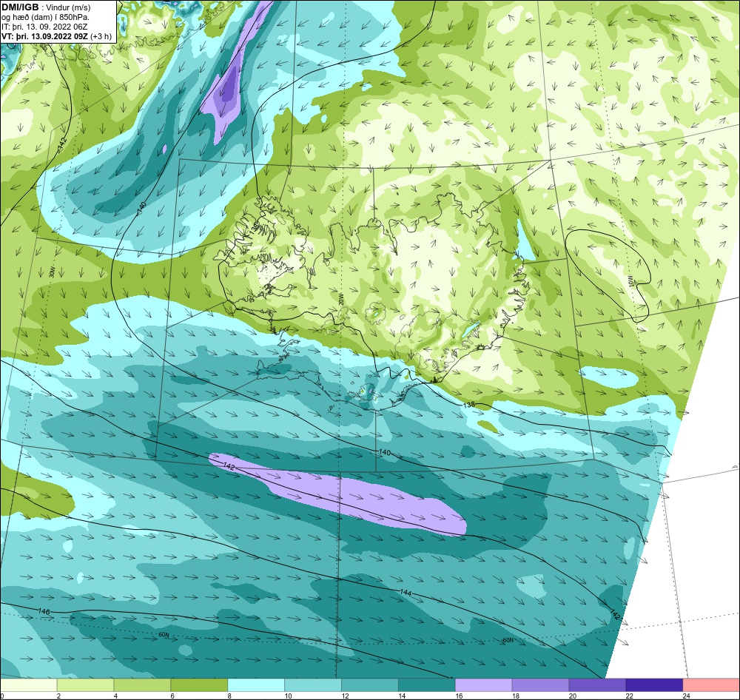The width and height of the screenshot is (740, 700).
Task: Click the legend tick value '16'
Action: [459, 696]
